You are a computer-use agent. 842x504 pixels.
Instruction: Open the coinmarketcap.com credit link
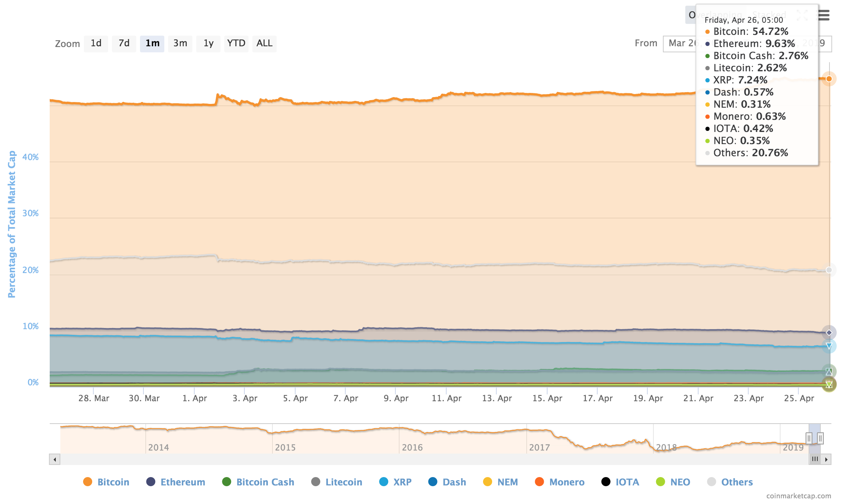pyautogui.click(x=799, y=496)
